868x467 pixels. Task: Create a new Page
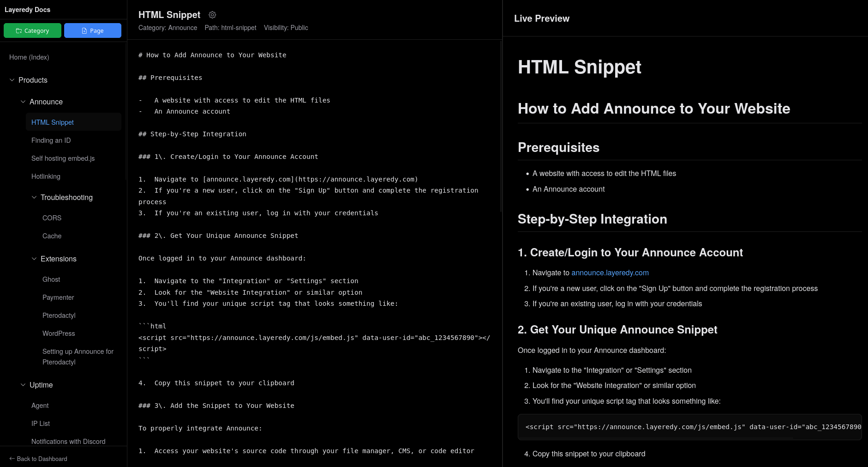(93, 30)
